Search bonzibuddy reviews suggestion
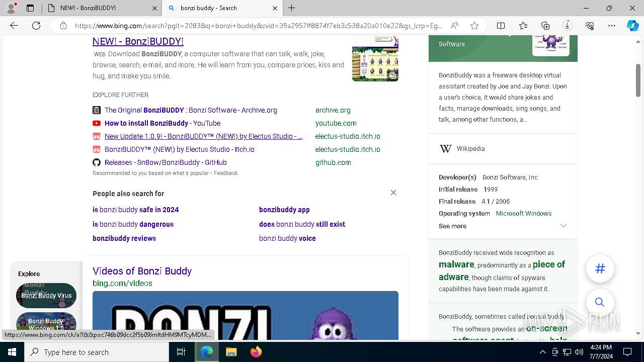The height and width of the screenshot is (362, 644). (124, 238)
